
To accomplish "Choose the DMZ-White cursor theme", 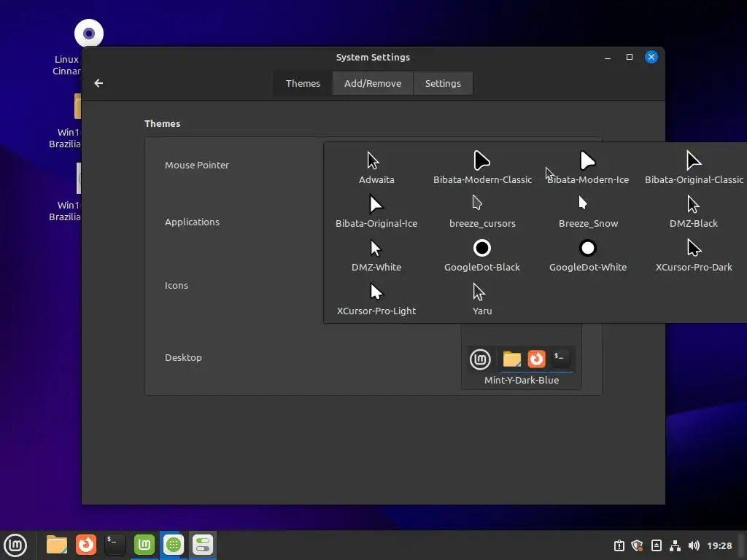I will tap(376, 255).
